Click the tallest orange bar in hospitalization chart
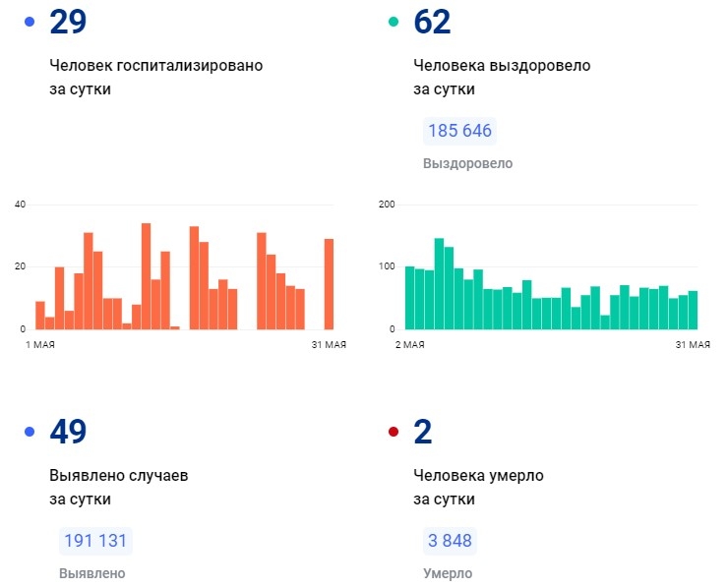The width and height of the screenshot is (728, 588). point(146,276)
